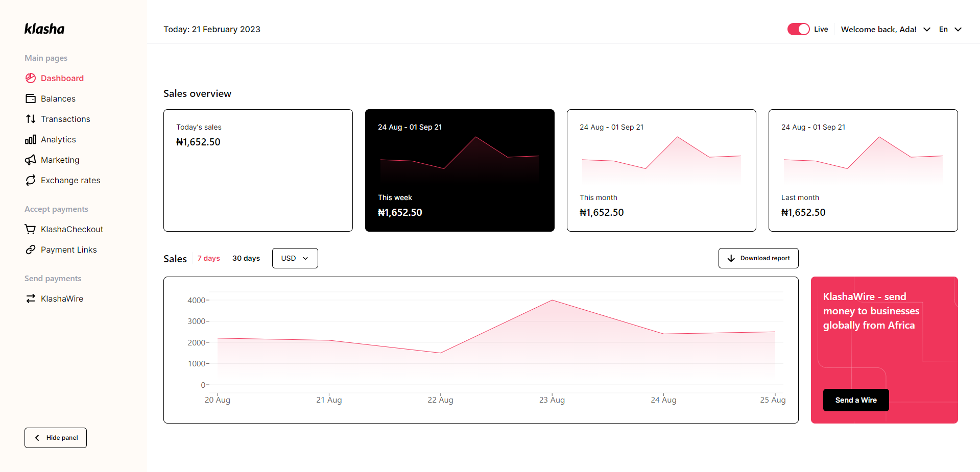This screenshot has height=472, width=980.
Task: Select the 7 days sales filter
Action: click(x=208, y=258)
